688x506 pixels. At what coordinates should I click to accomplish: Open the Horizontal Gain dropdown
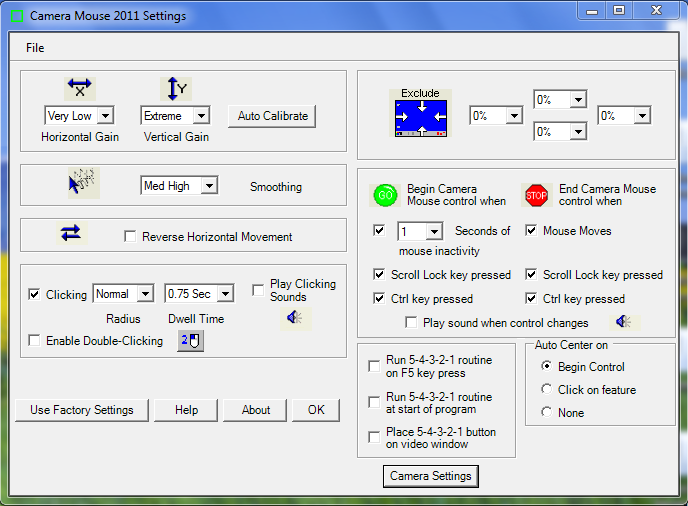click(x=105, y=116)
